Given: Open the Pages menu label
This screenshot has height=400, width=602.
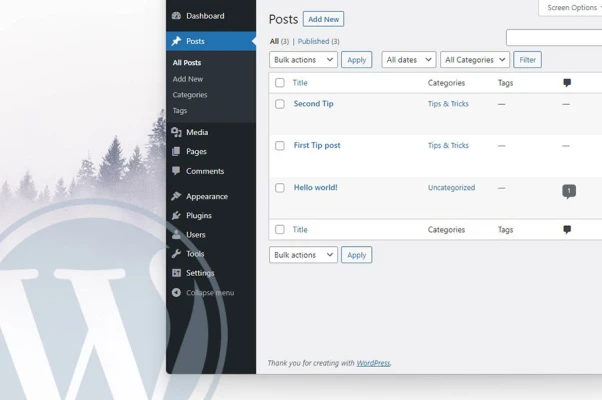Looking at the screenshot, I should [197, 152].
